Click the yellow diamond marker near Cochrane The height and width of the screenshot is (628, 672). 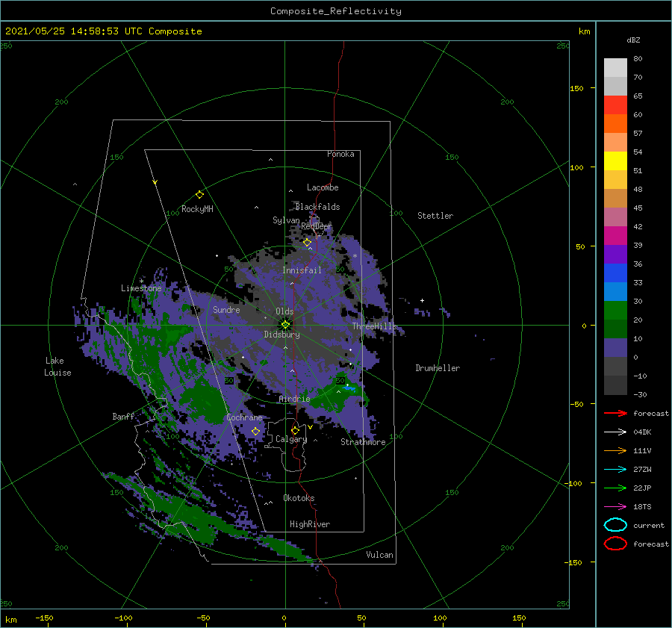pos(255,432)
